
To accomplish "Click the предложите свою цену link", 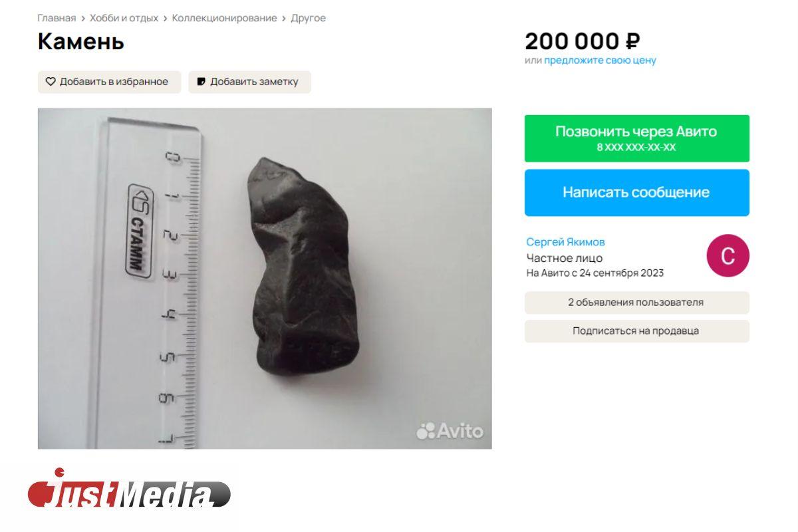I will click(600, 61).
